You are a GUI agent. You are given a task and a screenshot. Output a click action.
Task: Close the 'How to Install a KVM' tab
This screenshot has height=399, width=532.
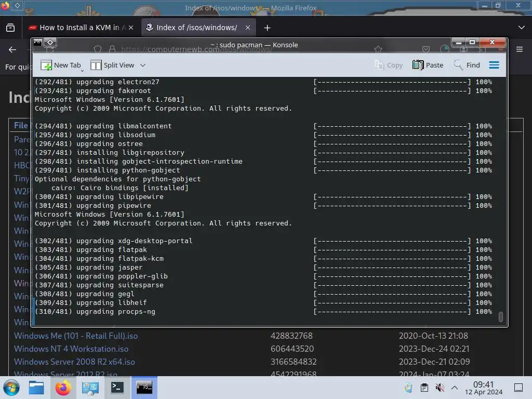coord(131,28)
